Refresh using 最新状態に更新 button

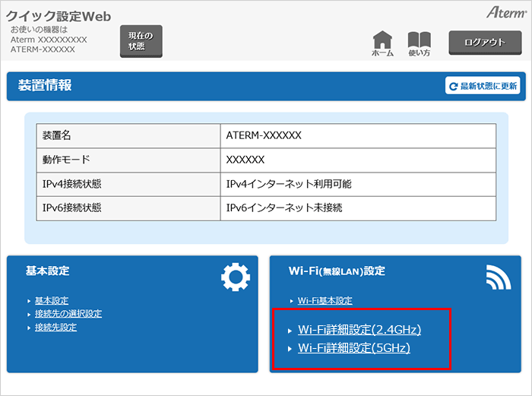click(x=483, y=87)
